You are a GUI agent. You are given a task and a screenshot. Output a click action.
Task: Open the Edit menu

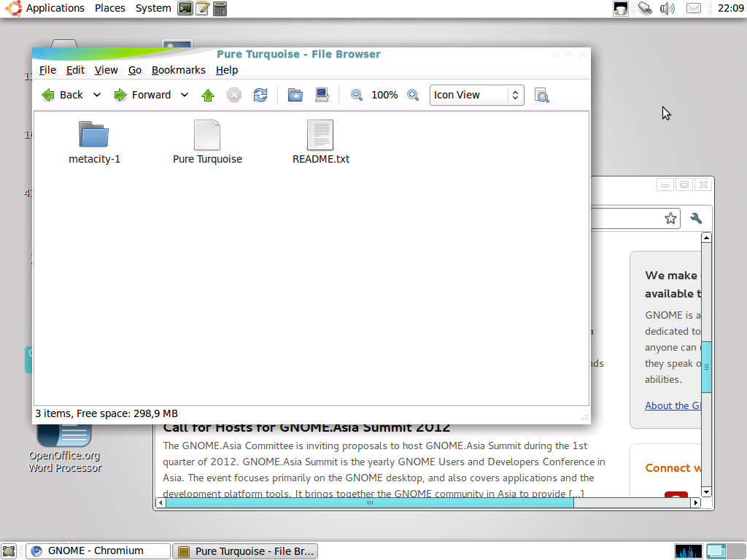point(75,70)
